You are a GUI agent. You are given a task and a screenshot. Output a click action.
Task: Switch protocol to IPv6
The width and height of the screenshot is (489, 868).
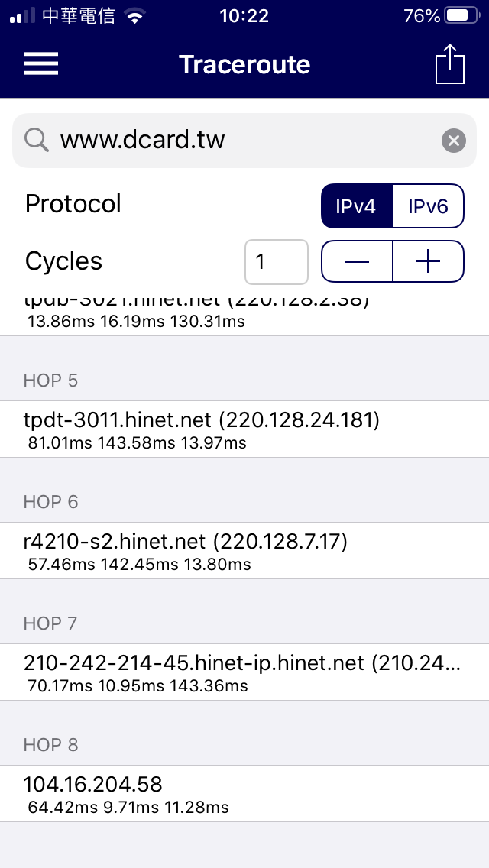pos(428,206)
